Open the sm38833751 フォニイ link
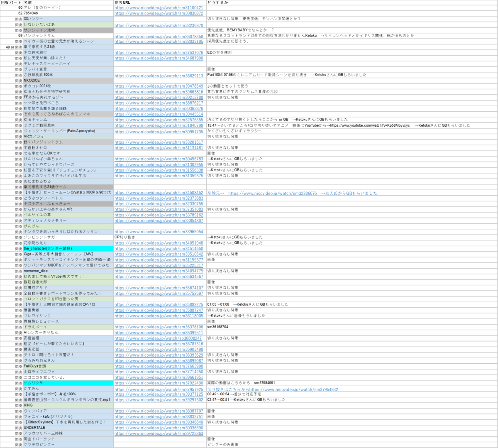The height and width of the screenshot is (448, 498). [159, 417]
